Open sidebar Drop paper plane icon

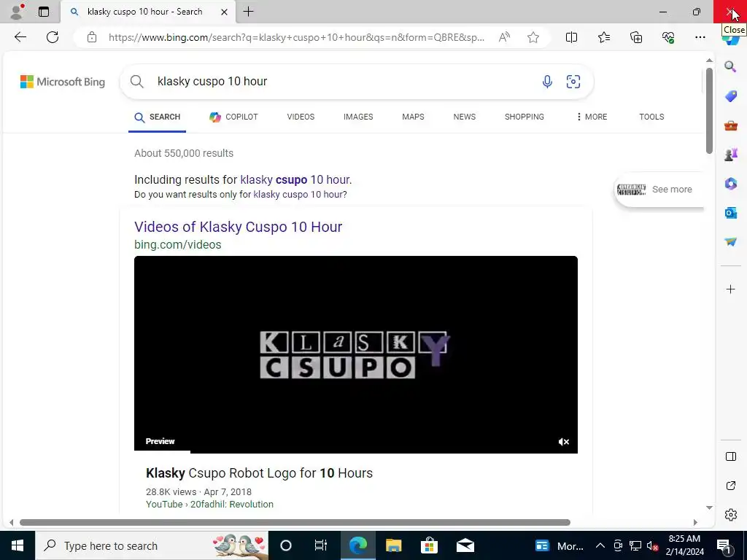(730, 242)
